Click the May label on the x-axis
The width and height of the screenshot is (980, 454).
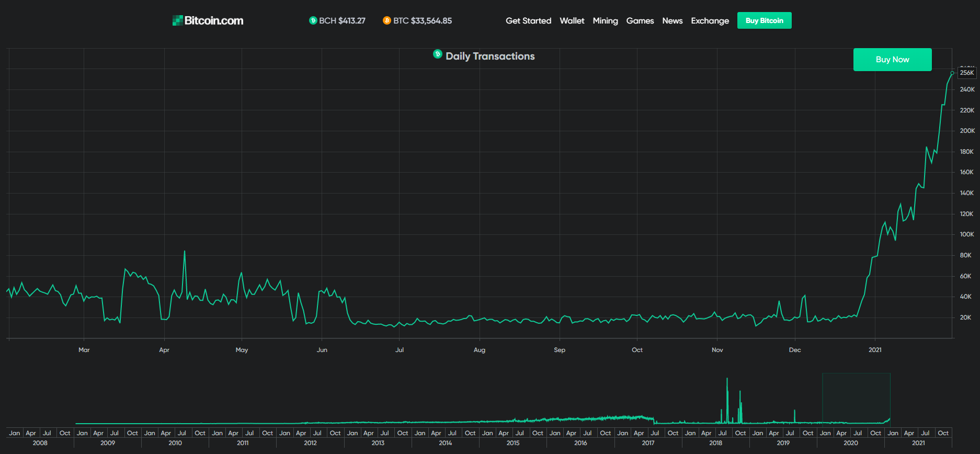click(x=242, y=350)
